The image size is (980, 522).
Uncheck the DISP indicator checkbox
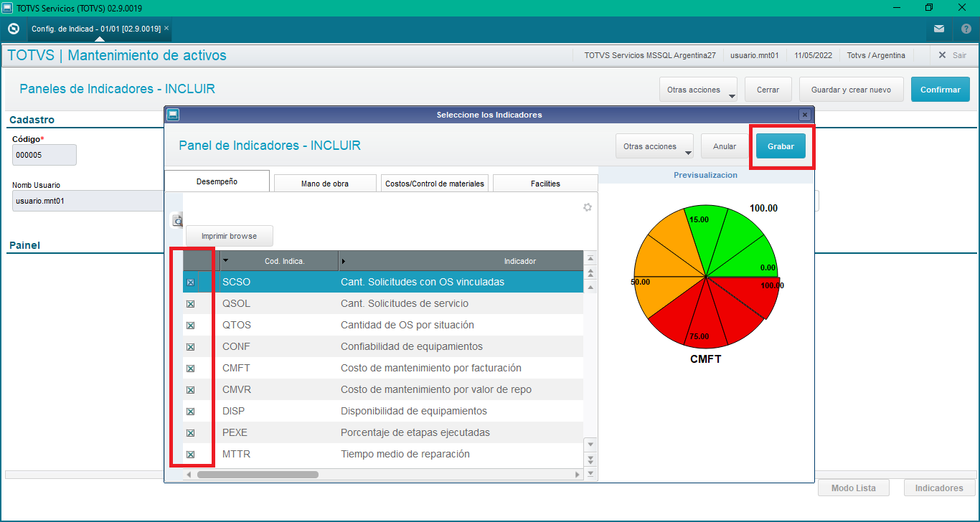tap(191, 412)
